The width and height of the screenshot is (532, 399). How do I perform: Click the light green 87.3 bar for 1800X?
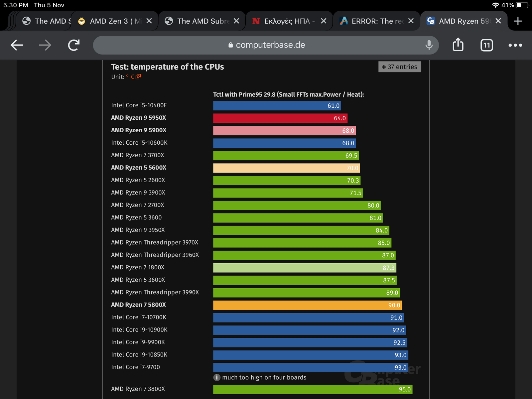305,268
